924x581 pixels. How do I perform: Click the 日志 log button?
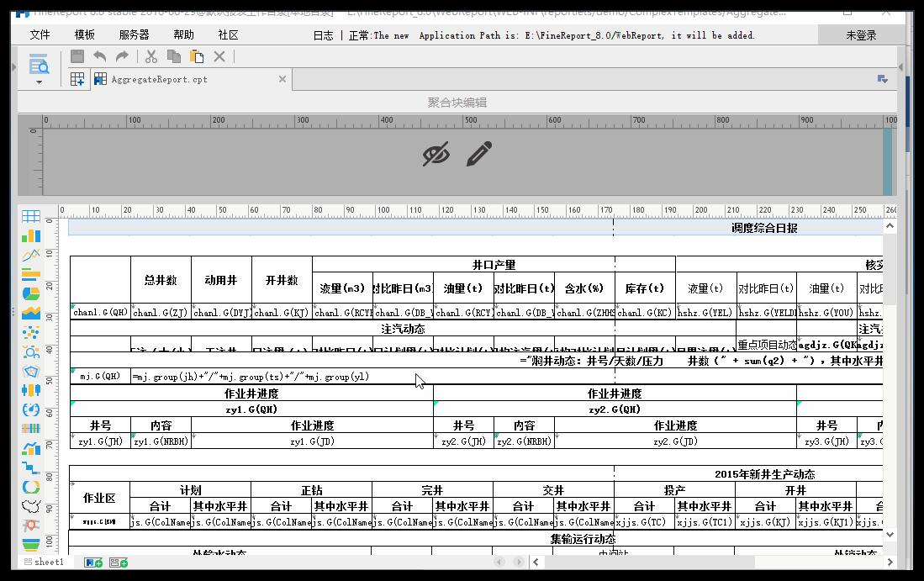click(323, 35)
